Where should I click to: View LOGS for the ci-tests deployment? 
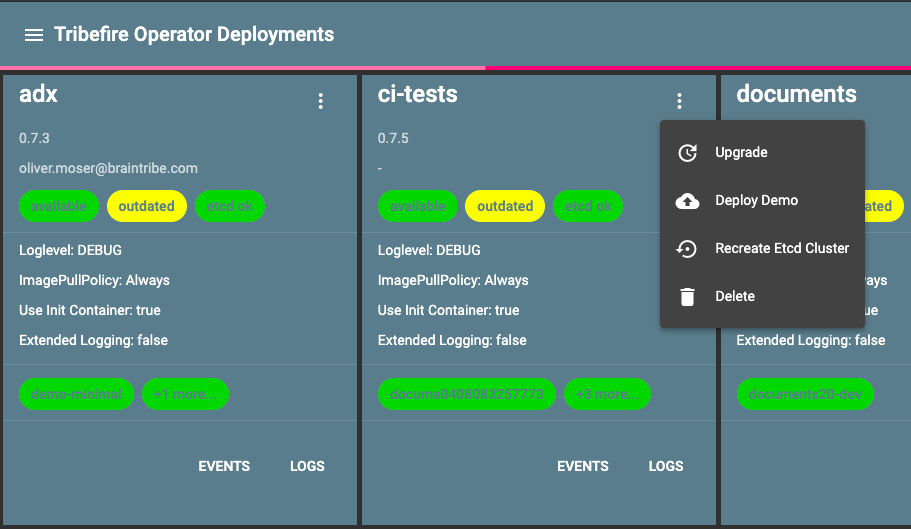[x=666, y=466]
